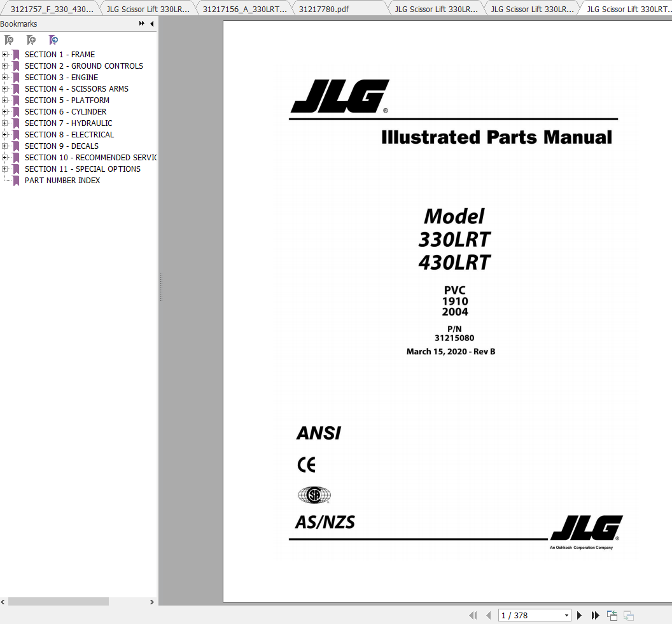Screen dimensions: 672x624
Task: Click the delete bookmark icon
Action: (10, 40)
